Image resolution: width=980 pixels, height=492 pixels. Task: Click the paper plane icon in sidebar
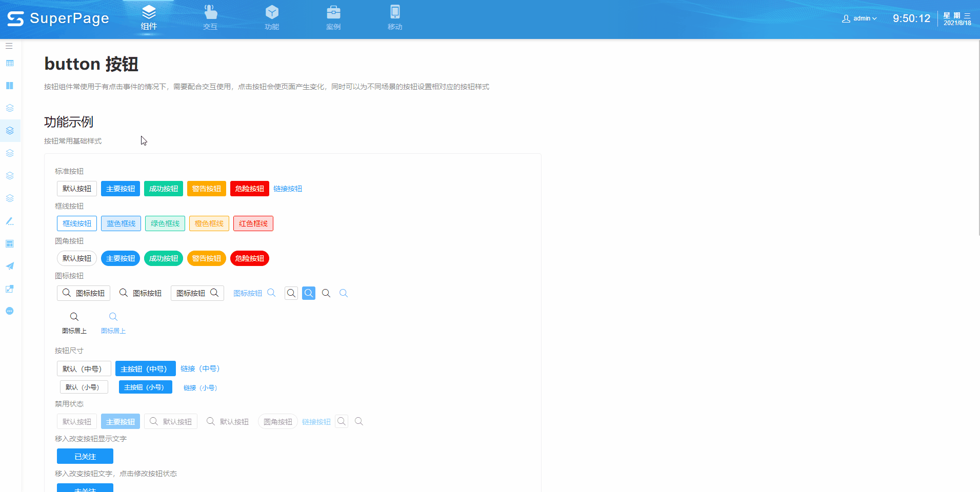click(10, 266)
